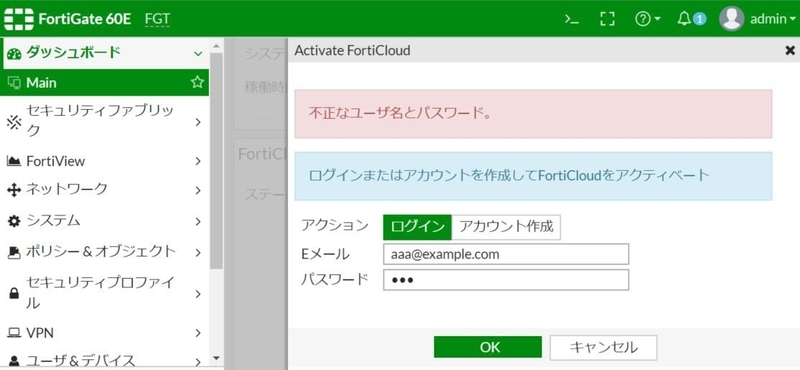Select the ログイン action option

pos(417,227)
